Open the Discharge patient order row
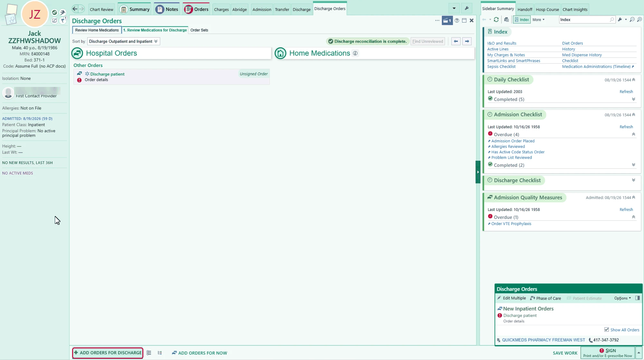 [172, 77]
